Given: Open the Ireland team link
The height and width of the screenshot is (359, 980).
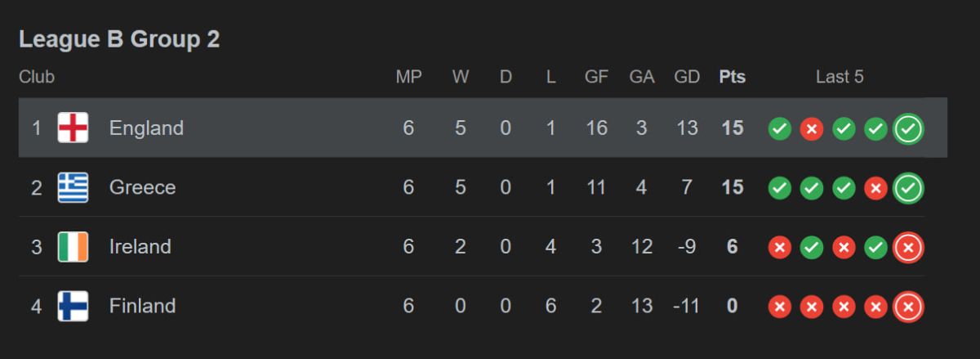Looking at the screenshot, I should [140, 247].
